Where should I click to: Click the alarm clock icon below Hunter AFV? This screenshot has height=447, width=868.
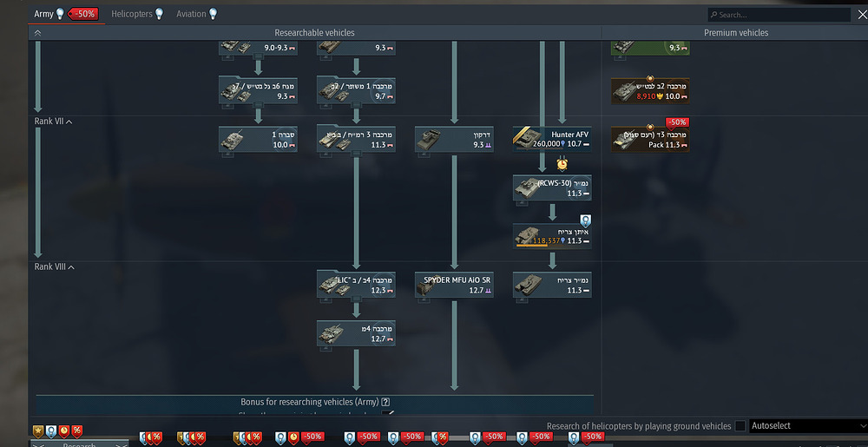pos(562,164)
